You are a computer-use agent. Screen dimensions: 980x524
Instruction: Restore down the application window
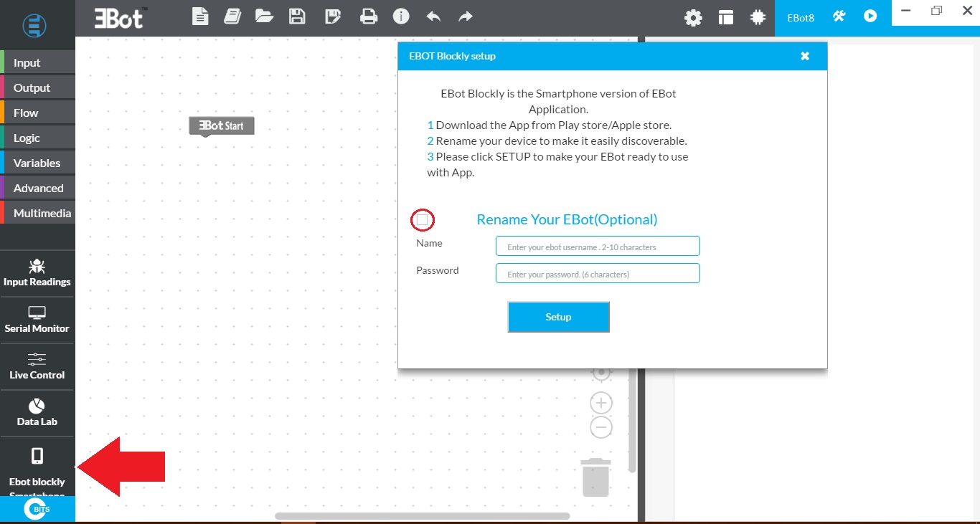(x=936, y=10)
